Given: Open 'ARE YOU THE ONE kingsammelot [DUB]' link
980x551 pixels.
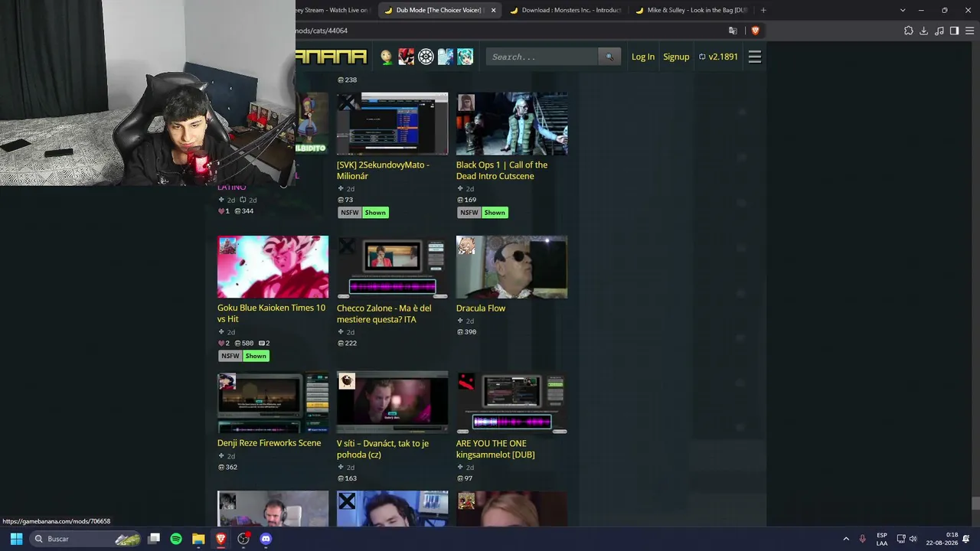Looking at the screenshot, I should coord(495,448).
